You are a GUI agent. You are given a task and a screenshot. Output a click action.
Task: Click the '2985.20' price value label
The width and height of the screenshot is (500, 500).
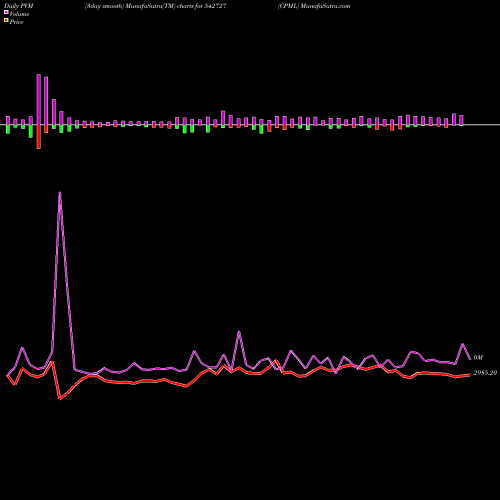[485, 373]
